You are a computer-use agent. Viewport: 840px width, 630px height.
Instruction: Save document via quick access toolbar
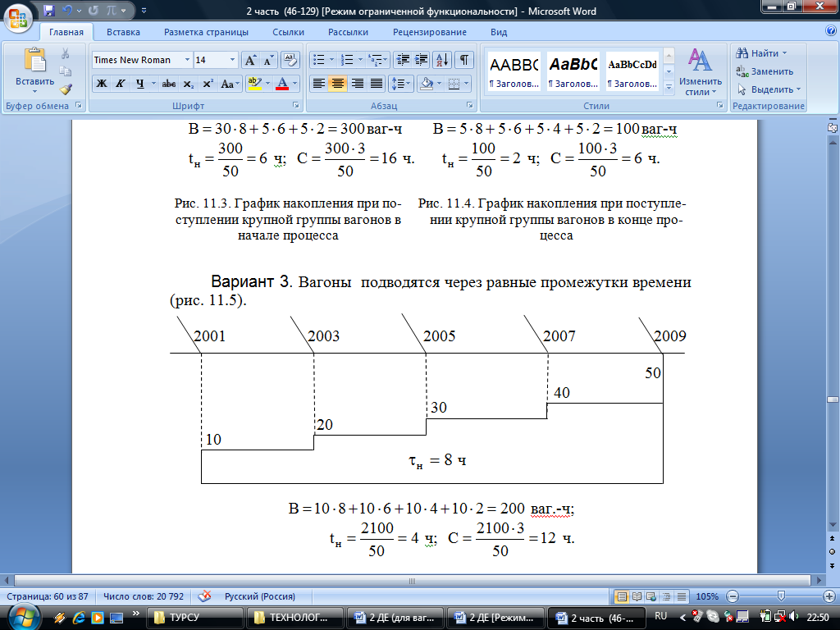[x=49, y=10]
